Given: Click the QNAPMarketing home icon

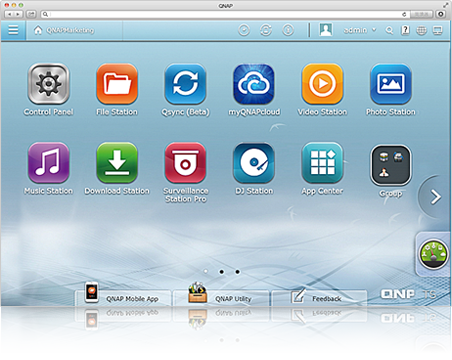Looking at the screenshot, I should point(38,30).
